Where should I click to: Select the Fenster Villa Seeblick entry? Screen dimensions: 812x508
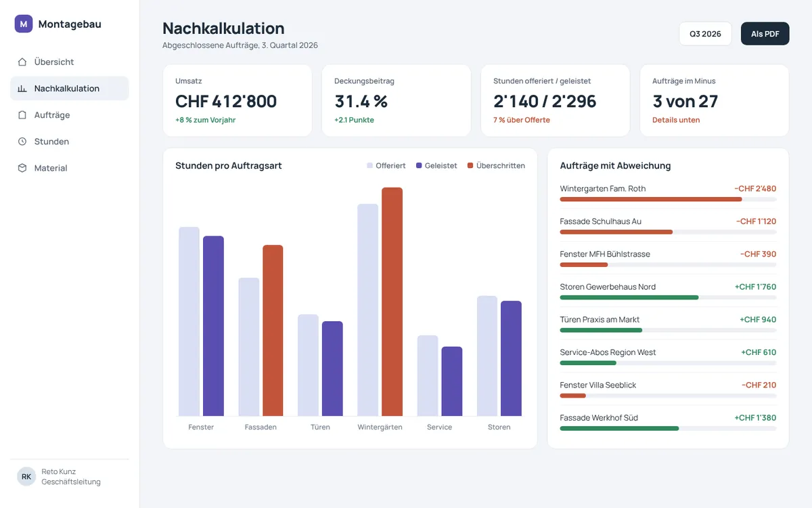point(668,389)
